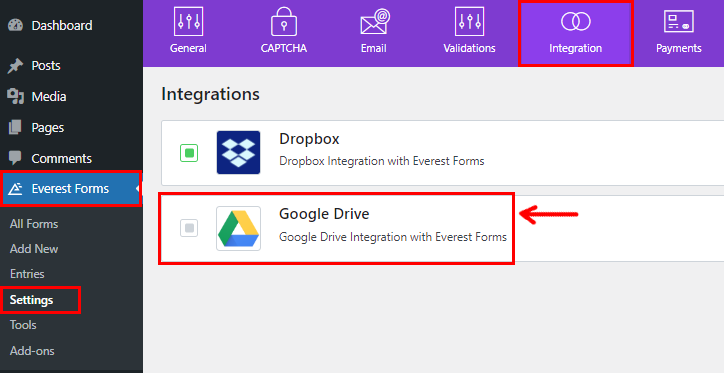
Task: Click the Payments card icon
Action: point(679,21)
